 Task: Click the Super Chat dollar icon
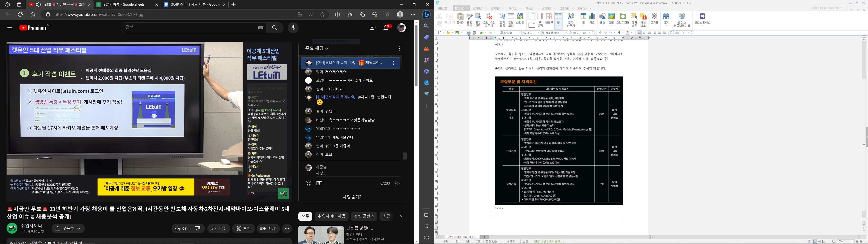click(x=319, y=183)
